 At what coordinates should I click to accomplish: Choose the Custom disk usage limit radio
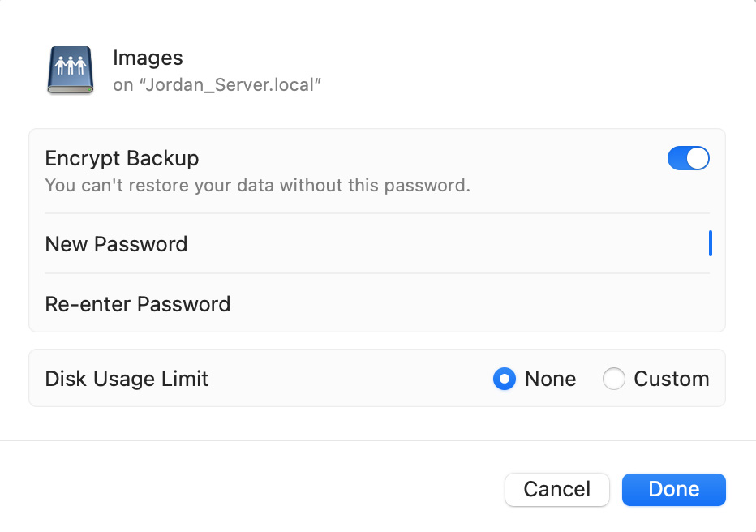point(614,379)
